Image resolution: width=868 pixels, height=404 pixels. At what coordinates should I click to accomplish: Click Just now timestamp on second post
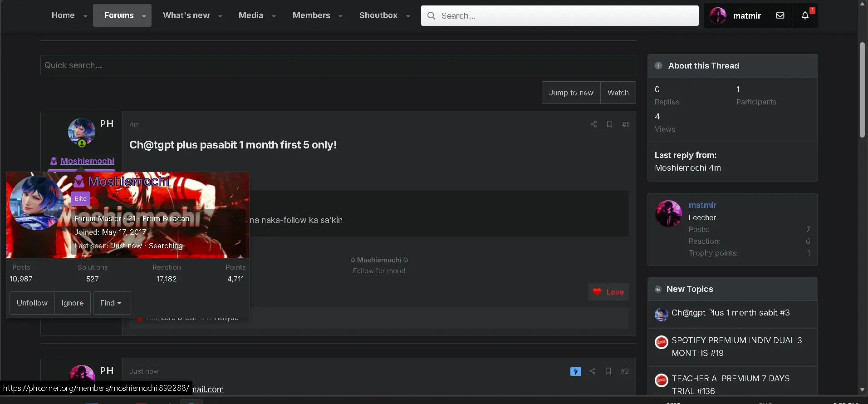(144, 371)
